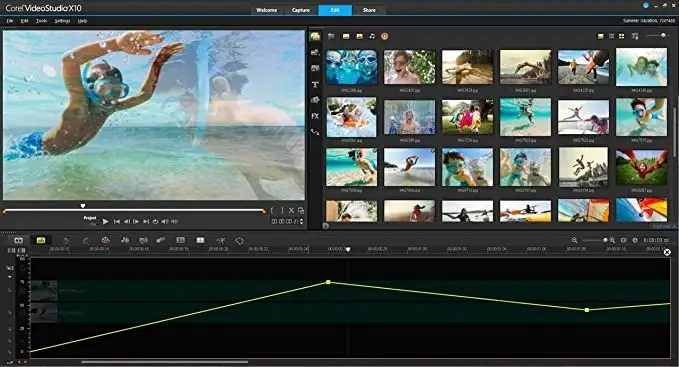Set the Mark-out bracket in preview
This screenshot has height=367, width=679.
[x=281, y=210]
